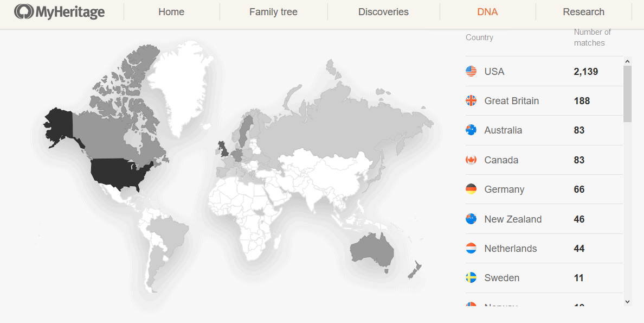Click New Zealand on the world map
This screenshot has height=323, width=644.
(415, 270)
